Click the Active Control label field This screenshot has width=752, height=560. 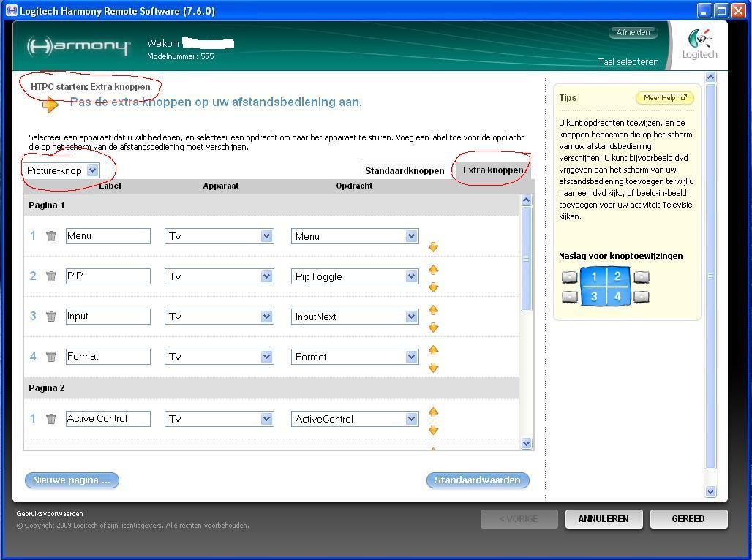click(x=108, y=419)
